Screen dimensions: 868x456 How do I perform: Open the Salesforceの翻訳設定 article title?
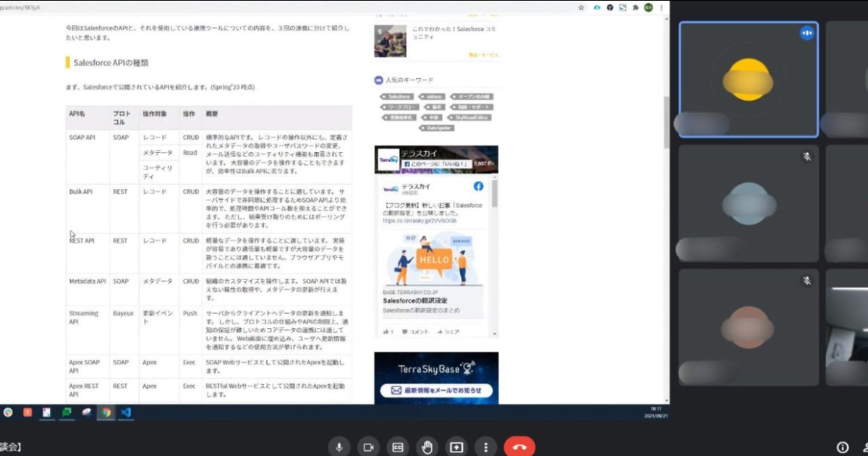pyautogui.click(x=416, y=300)
